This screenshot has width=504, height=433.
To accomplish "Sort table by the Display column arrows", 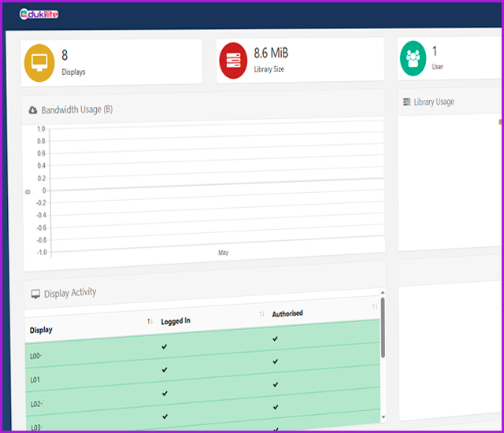I will (150, 321).
